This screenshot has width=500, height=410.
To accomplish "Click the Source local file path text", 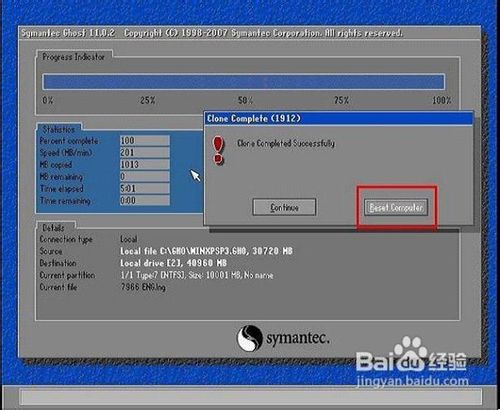I will 206,251.
